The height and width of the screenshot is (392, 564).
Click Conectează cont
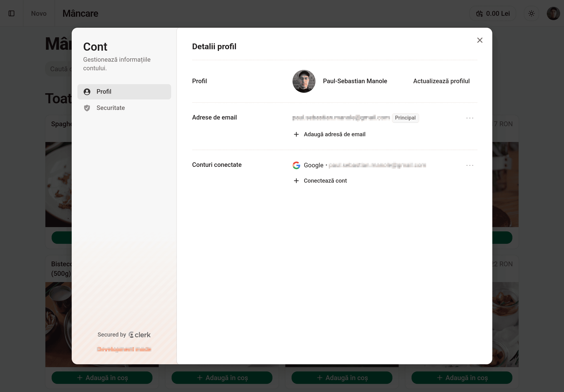coord(320,181)
